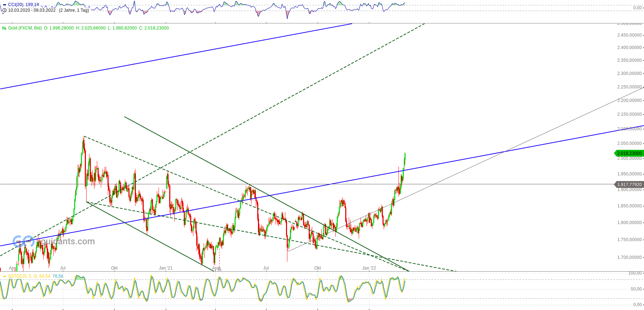The width and height of the screenshot is (644, 310).
Task: Click the 1.750,00000 price axis label
Action: pyautogui.click(x=629, y=240)
